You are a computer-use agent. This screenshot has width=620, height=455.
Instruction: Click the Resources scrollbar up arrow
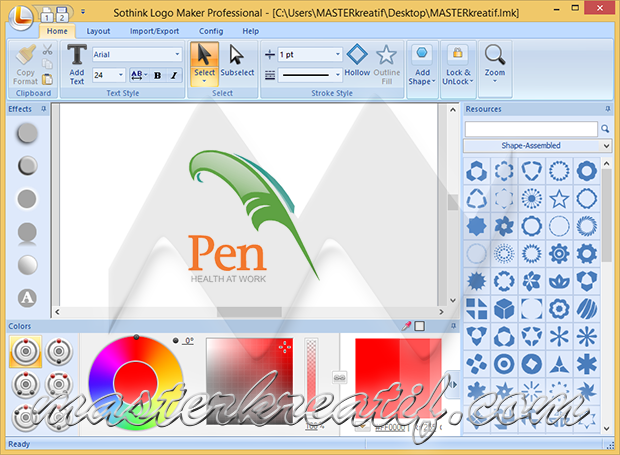pyautogui.click(x=607, y=163)
